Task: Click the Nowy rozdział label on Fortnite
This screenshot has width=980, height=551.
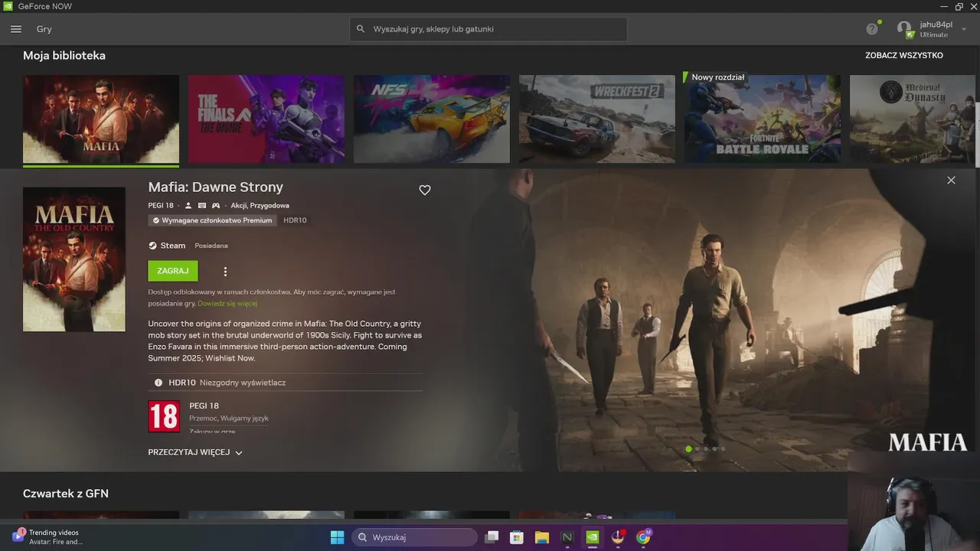Action: coord(717,77)
